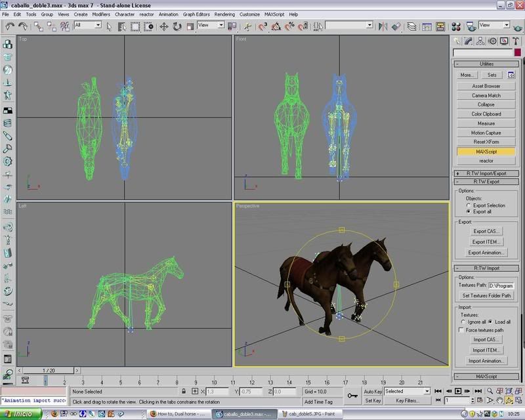
Task: Click the Reset XForm button
Action: click(486, 142)
